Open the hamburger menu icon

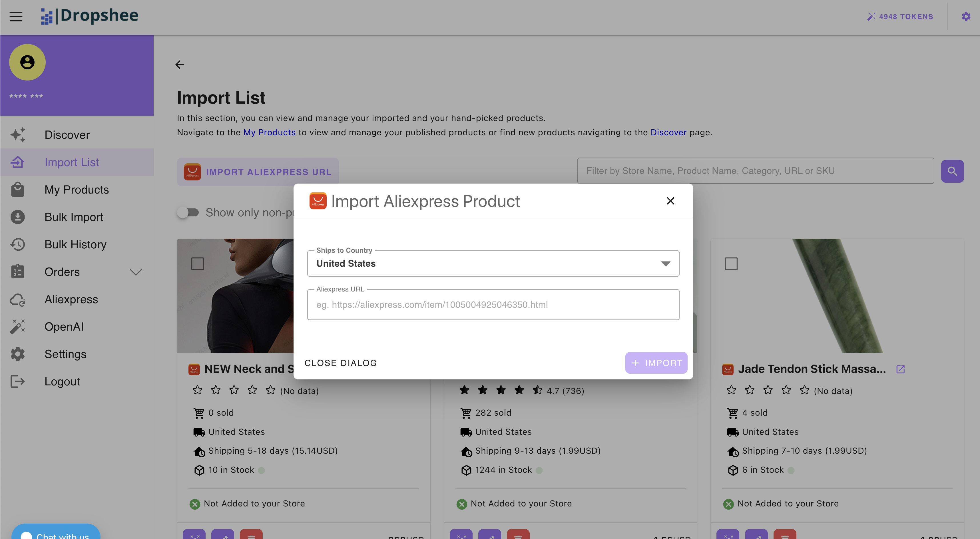[16, 16]
